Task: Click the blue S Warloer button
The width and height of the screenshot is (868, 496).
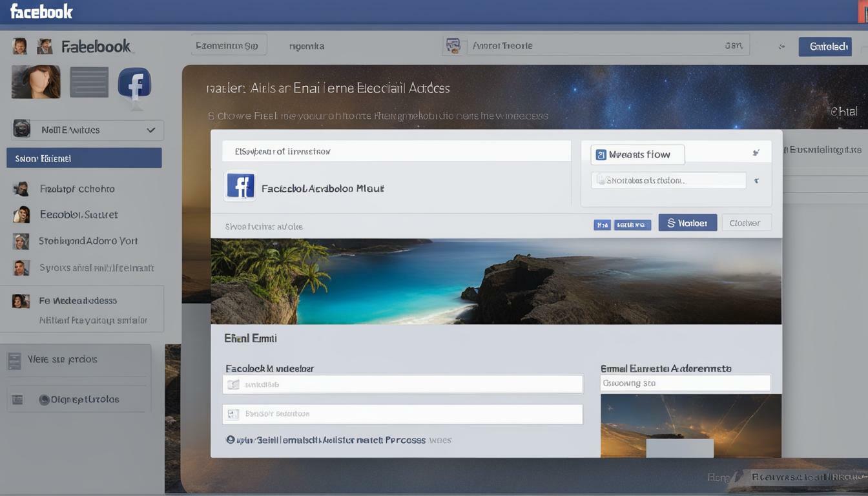Action: pyautogui.click(x=688, y=223)
